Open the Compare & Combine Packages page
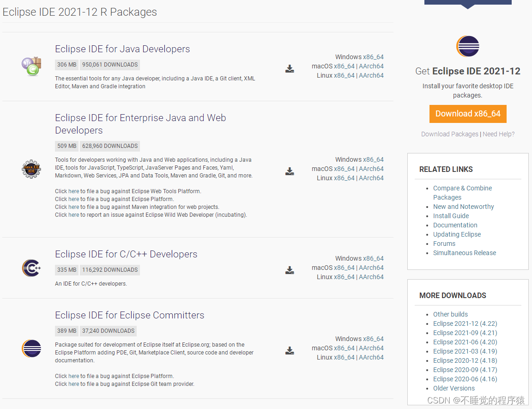 462,188
